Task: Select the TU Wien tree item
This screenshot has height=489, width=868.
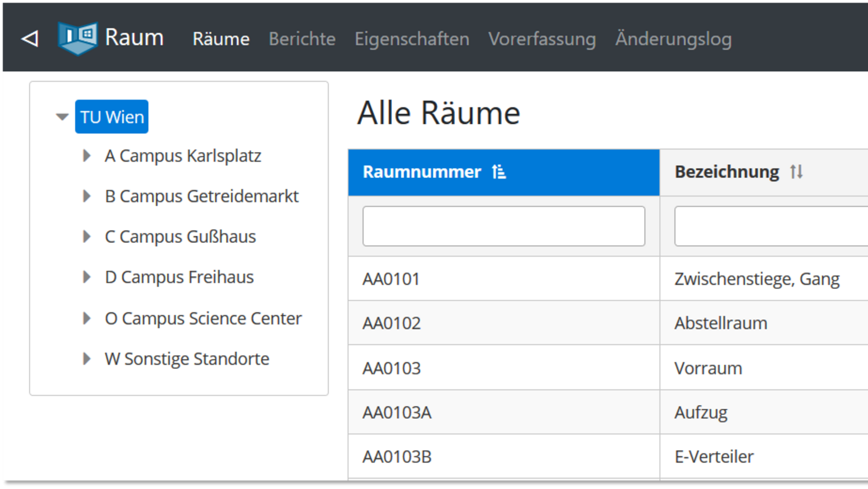Action: [112, 117]
